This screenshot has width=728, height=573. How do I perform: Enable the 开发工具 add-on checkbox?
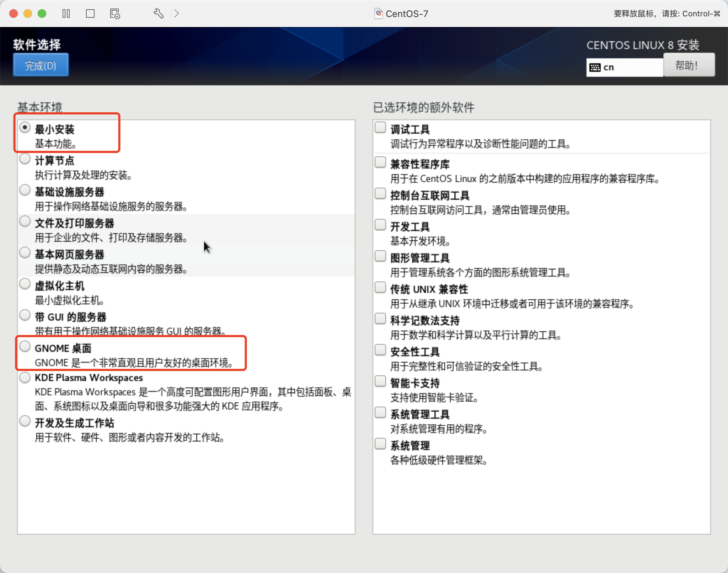(380, 225)
